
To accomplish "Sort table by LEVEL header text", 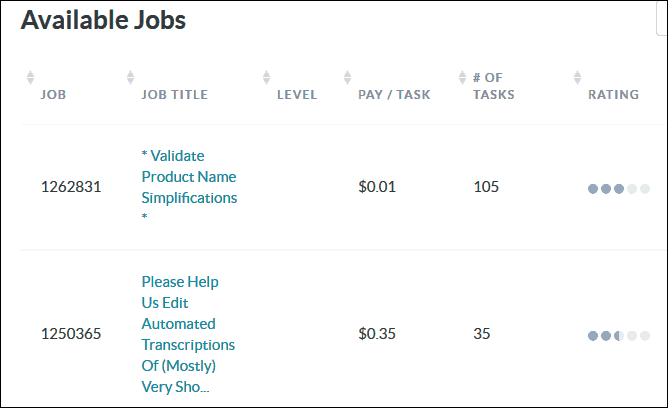I will point(297,95).
